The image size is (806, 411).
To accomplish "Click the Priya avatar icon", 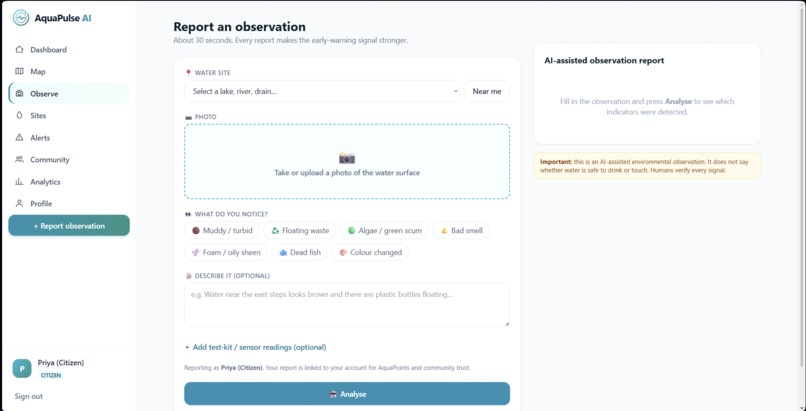I will tap(22, 368).
